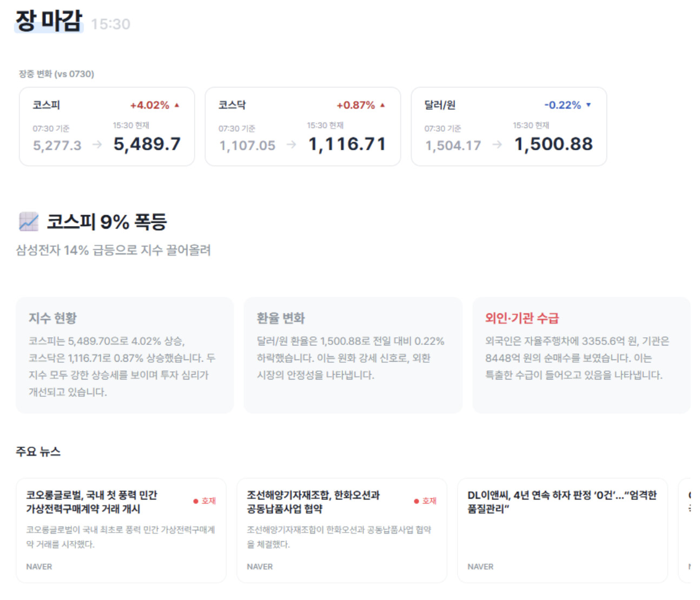The width and height of the screenshot is (700, 600).
Task: Open the 조선해양기자재조합 한화오션 협약 news card
Action: [341, 530]
